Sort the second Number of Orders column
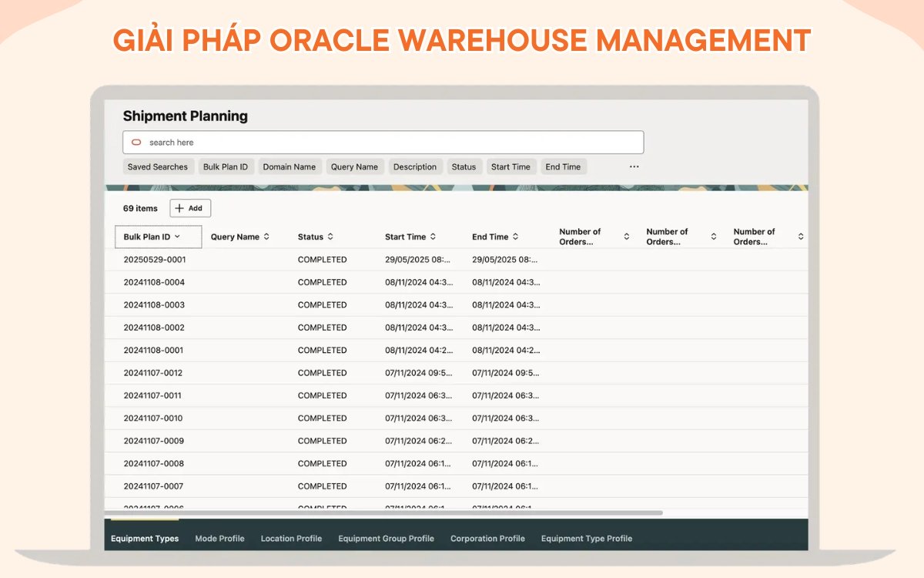The image size is (924, 578). (x=713, y=237)
